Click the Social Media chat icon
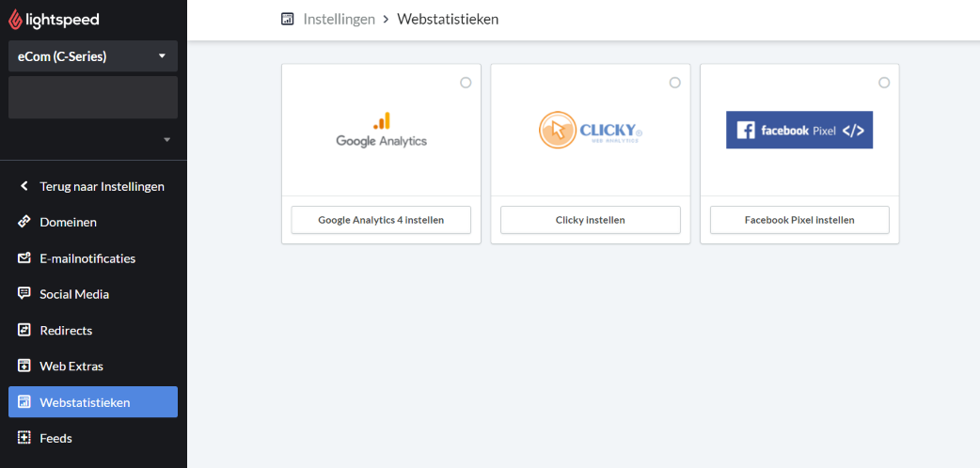The image size is (980, 468). pyautogui.click(x=24, y=293)
